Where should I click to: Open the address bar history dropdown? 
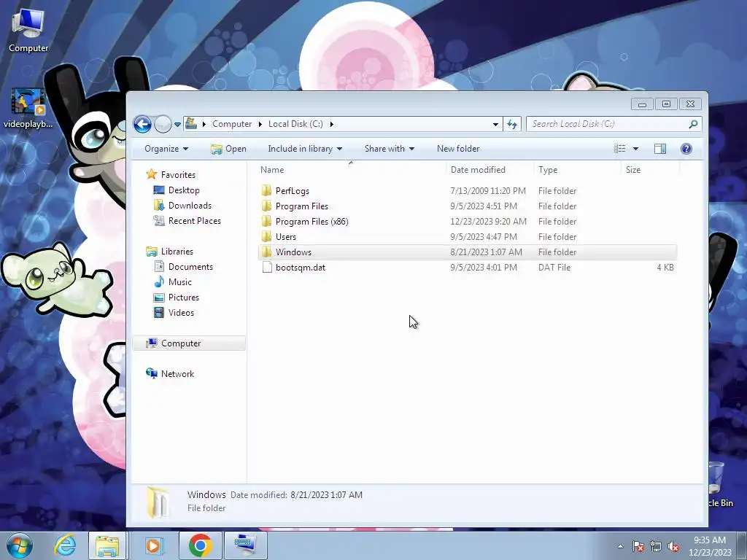(495, 124)
